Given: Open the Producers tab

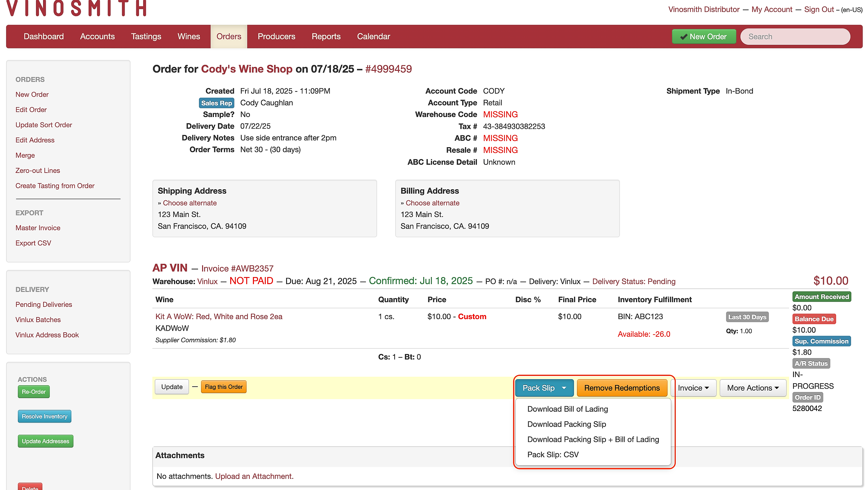Looking at the screenshot, I should [x=276, y=36].
